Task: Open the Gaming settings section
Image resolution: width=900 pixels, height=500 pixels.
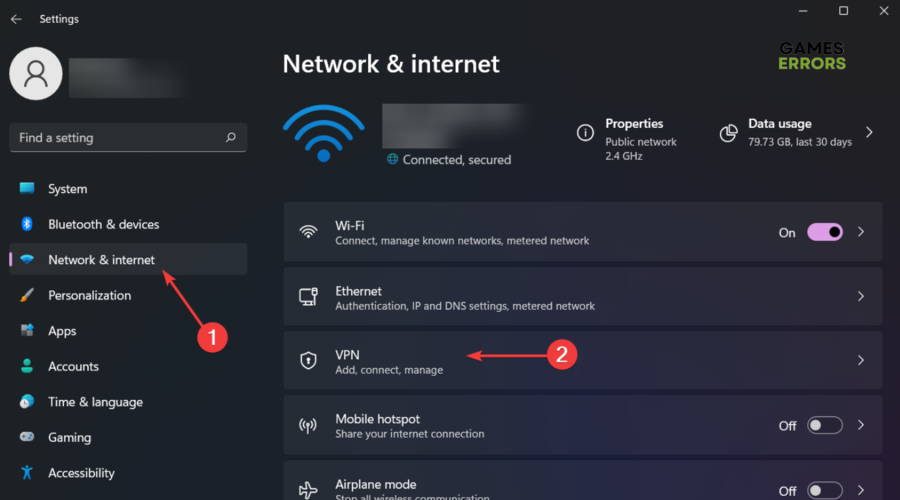Action: tap(69, 437)
